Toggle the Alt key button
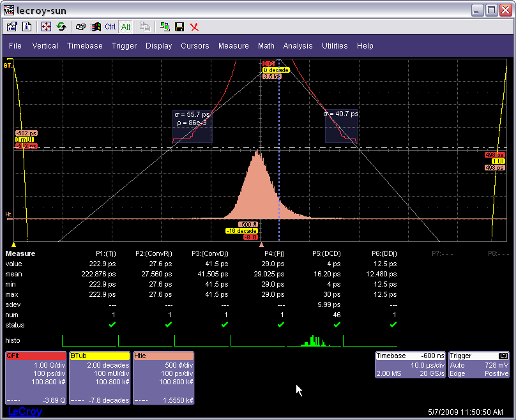The image size is (516, 420). 126,27
